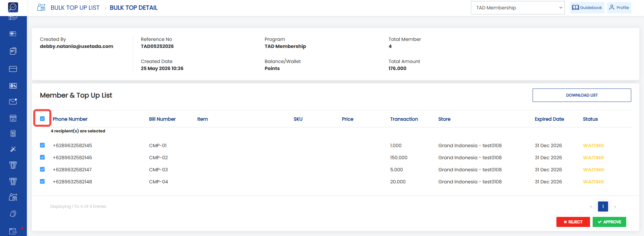Open the credit card sidebar icon

click(x=13, y=69)
